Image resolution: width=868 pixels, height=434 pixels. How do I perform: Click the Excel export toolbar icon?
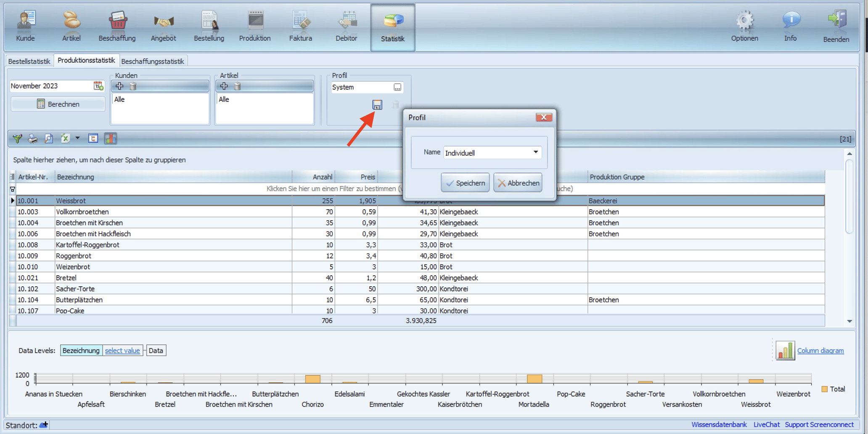coord(65,138)
